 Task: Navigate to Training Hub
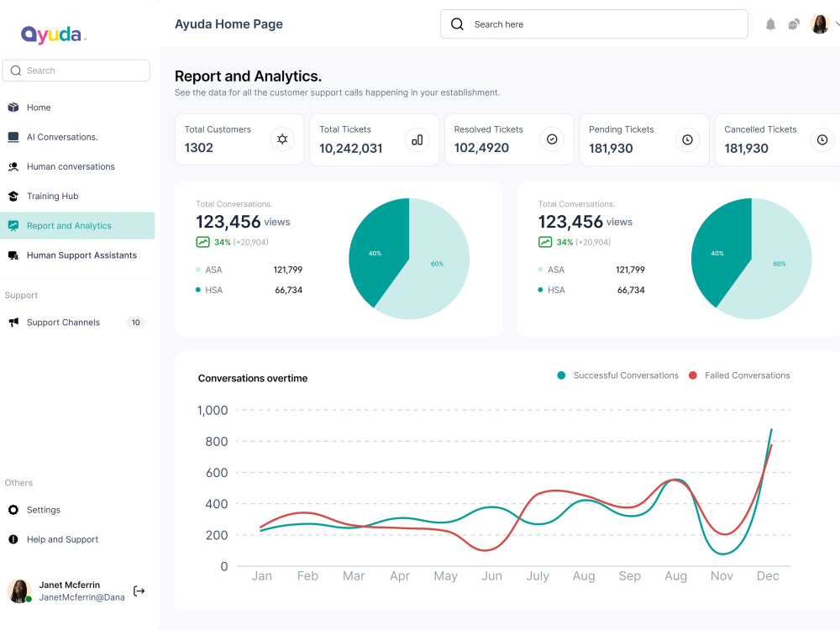(77, 196)
